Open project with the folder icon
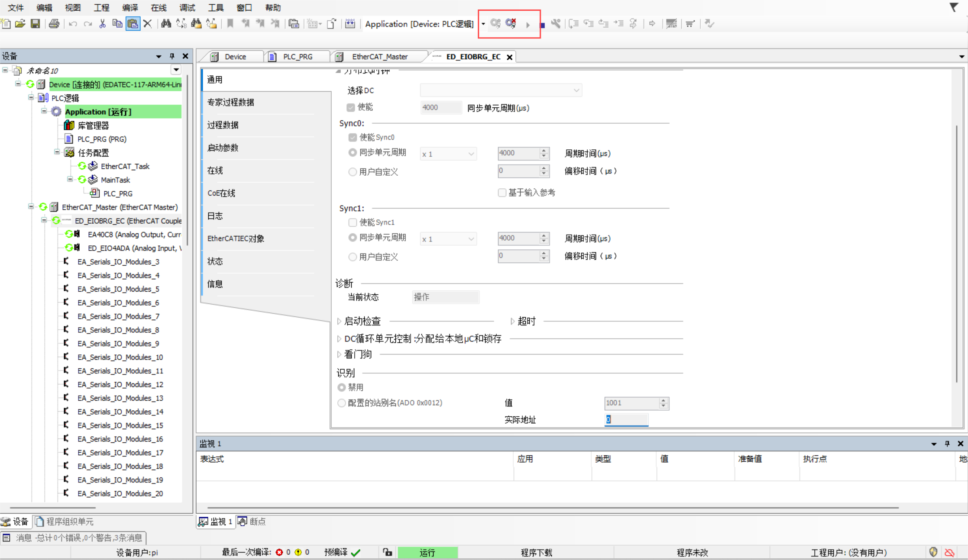Screen dimensions: 968x560 pos(20,24)
